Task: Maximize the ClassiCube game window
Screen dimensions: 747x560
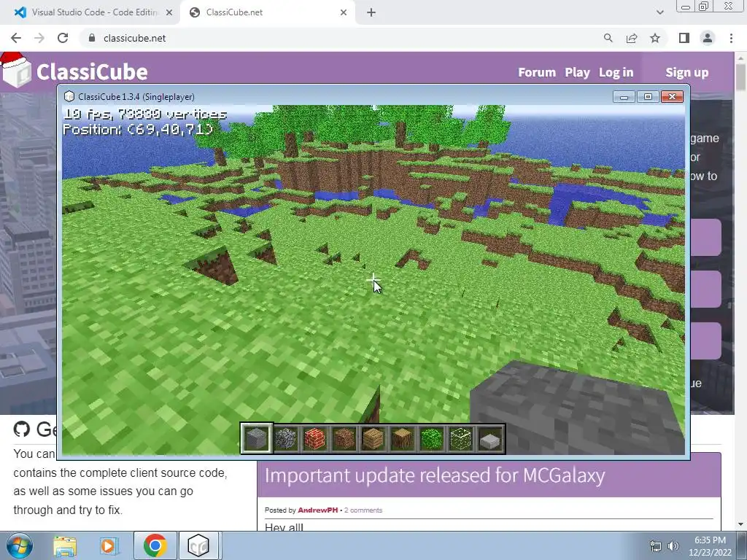Action: click(648, 97)
